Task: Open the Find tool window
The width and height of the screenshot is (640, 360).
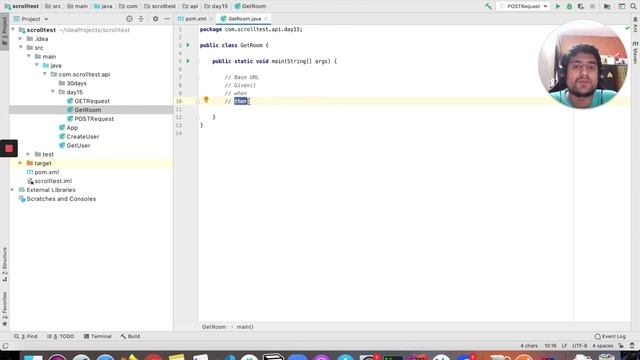Action: [26, 336]
